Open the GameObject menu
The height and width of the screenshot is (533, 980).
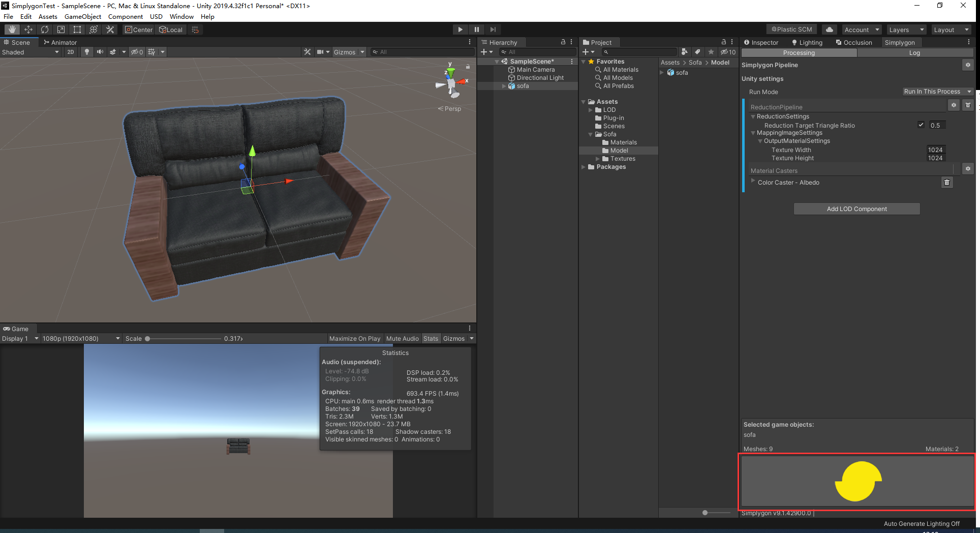pyautogui.click(x=83, y=16)
